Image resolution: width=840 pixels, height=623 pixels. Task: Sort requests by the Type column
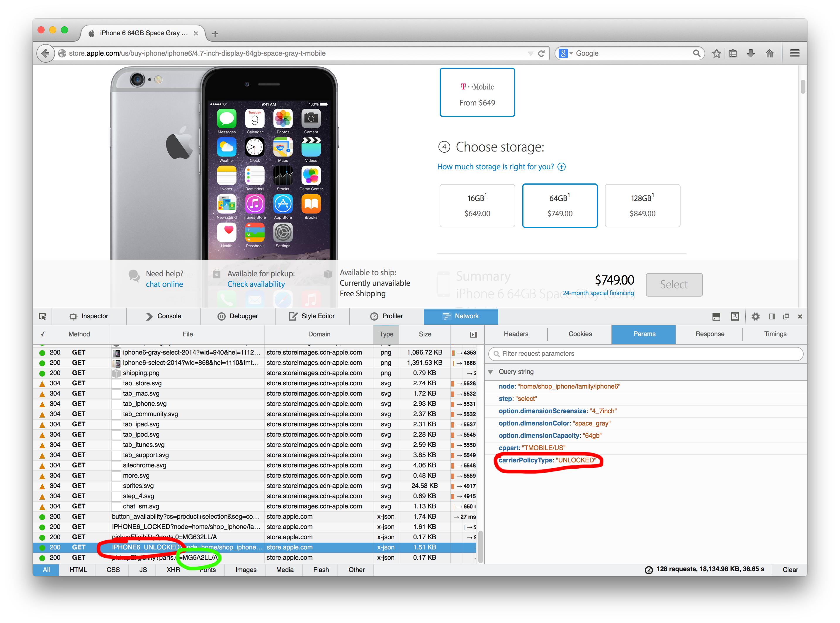point(386,335)
